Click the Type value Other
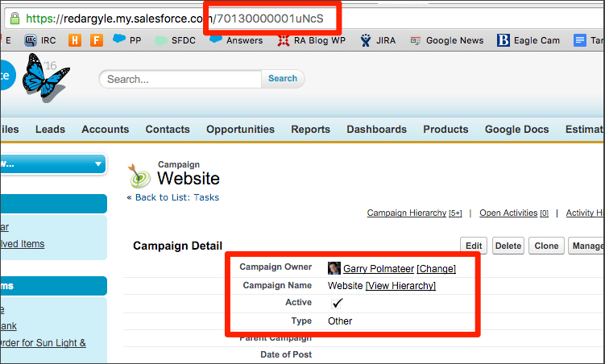This screenshot has width=605, height=364. click(340, 321)
